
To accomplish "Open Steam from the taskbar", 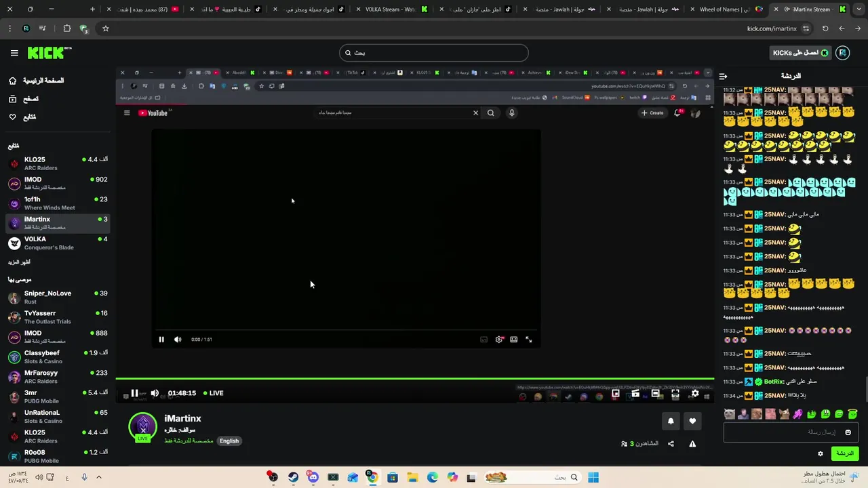I will coord(293,477).
